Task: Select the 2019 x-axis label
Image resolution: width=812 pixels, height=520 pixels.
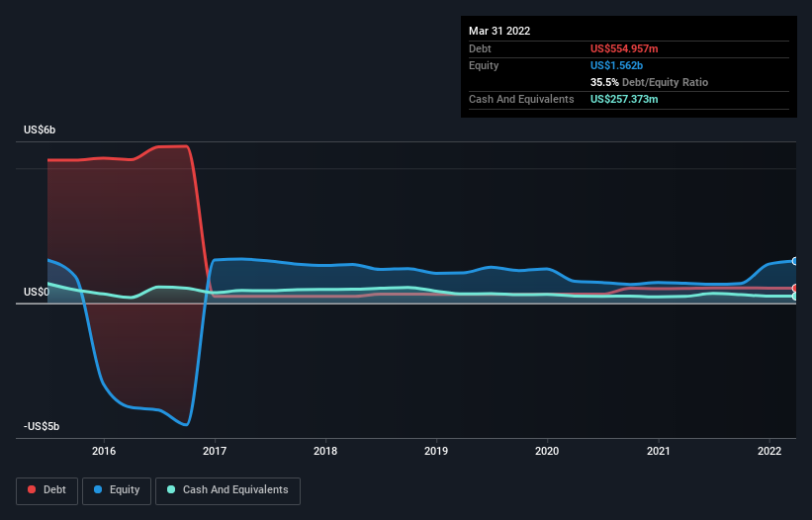Action: tap(436, 451)
